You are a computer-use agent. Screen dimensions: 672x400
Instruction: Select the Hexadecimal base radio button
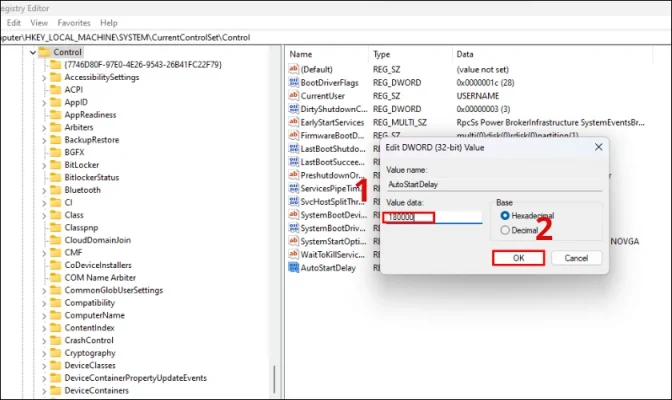coord(505,215)
